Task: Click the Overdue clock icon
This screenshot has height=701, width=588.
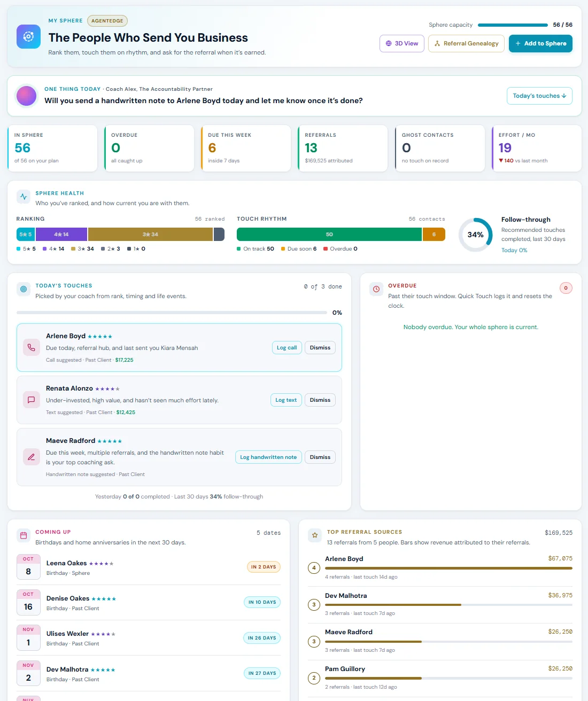Action: pos(376,289)
